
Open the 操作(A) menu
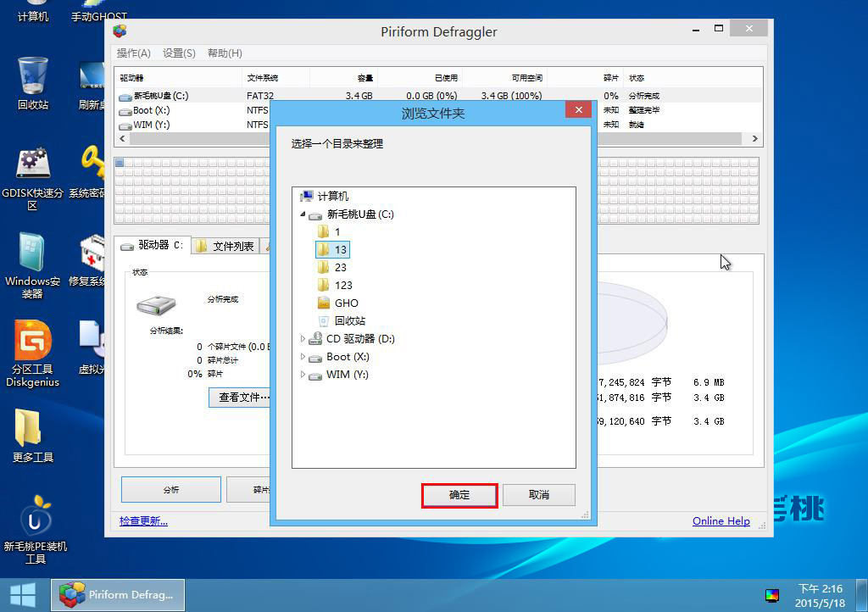pos(133,53)
